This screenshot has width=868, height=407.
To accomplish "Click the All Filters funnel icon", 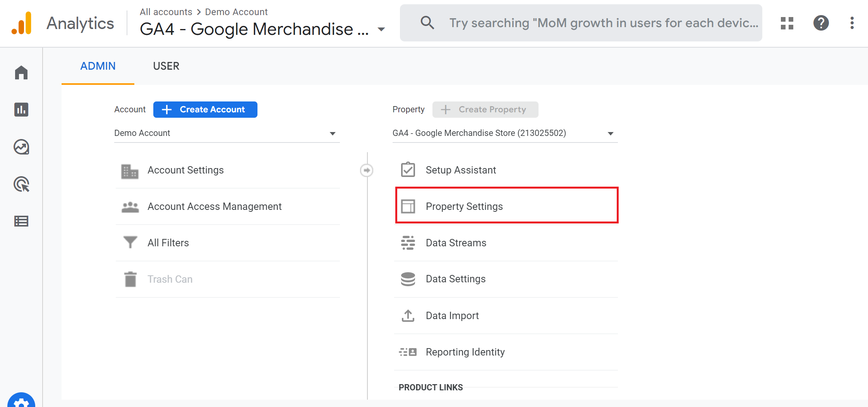I will pos(130,242).
